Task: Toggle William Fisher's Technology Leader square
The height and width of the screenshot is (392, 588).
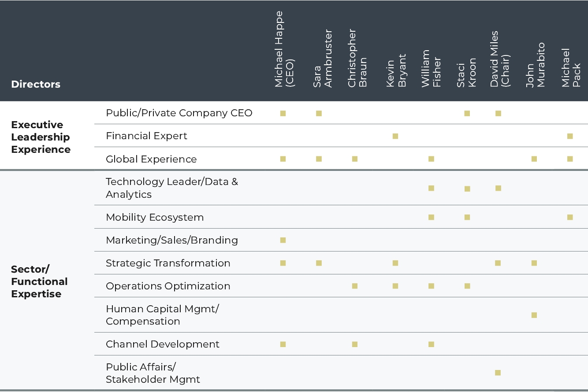Action: 432,188
